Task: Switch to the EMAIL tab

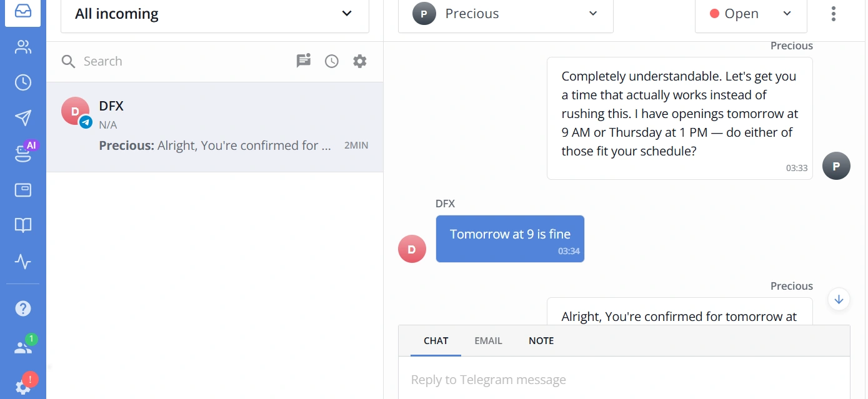Action: (x=488, y=341)
